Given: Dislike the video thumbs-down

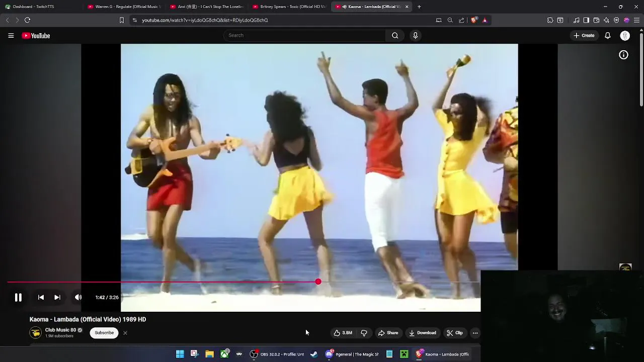Looking at the screenshot, I should [x=364, y=333].
